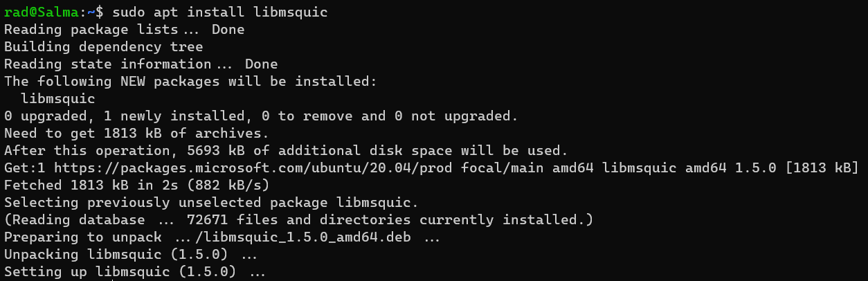Screen dimensions: 868x281
Task: Click "The following NEW packages" line
Action: click(190, 82)
